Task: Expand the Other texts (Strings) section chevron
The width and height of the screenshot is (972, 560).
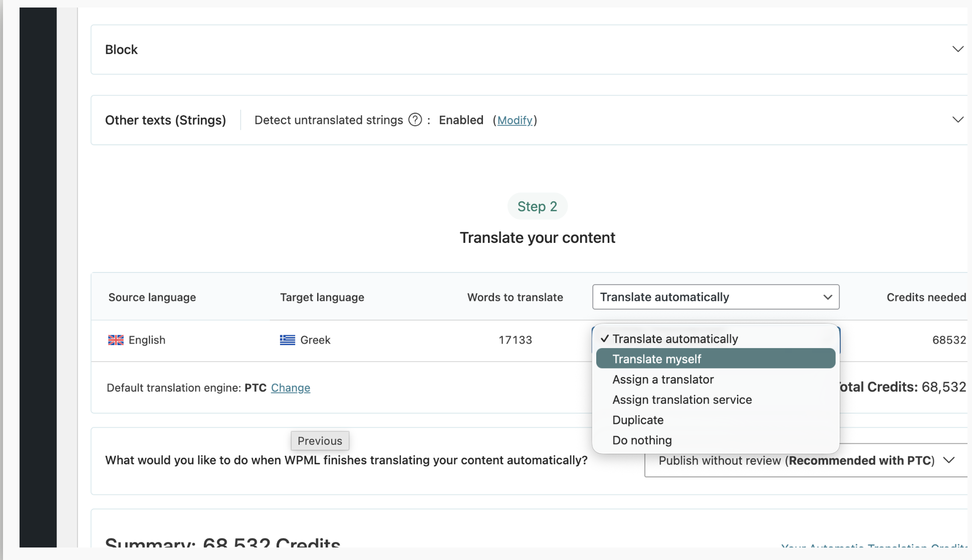Action: [x=957, y=120]
